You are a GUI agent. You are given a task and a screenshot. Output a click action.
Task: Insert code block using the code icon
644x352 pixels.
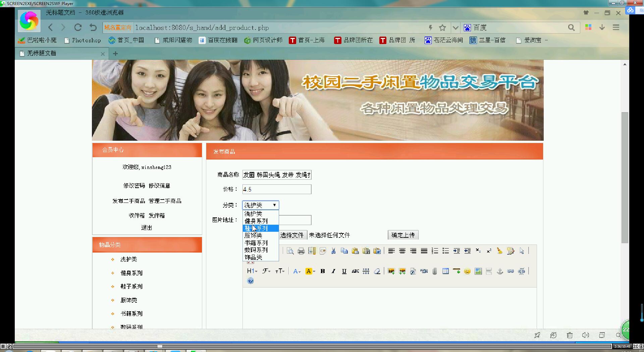[x=323, y=251]
